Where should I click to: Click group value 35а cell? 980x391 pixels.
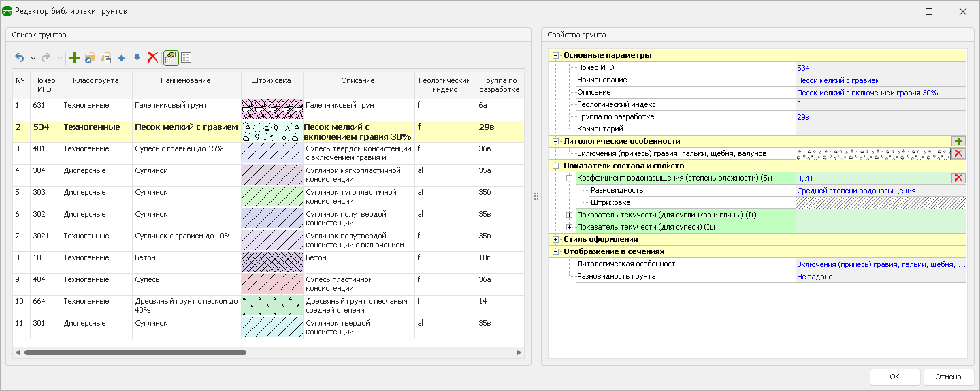click(500, 175)
